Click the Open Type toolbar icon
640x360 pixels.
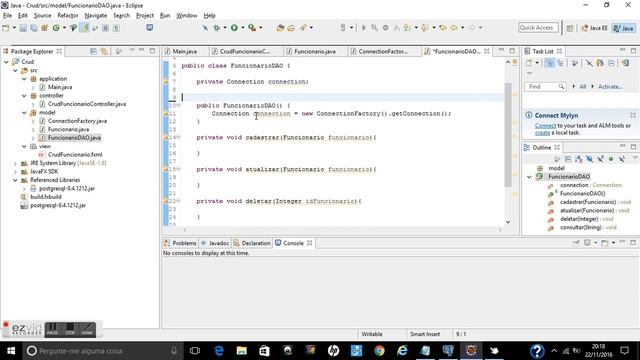click(x=280, y=28)
